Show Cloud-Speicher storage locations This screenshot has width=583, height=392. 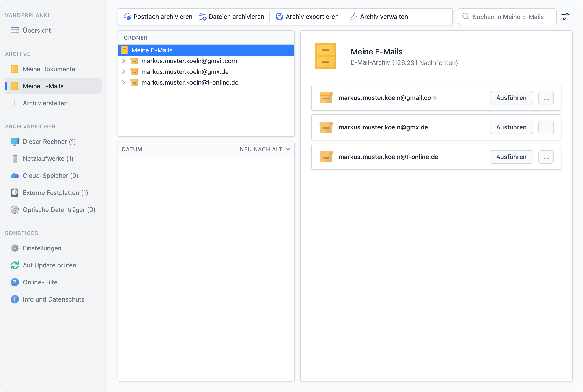(x=50, y=176)
